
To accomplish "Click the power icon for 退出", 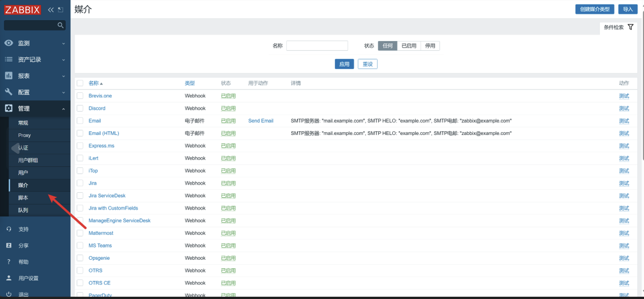I will 9,294.
